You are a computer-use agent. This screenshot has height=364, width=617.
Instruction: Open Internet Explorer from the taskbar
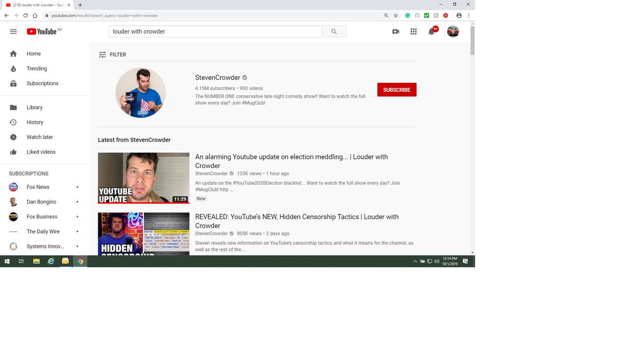(51, 261)
